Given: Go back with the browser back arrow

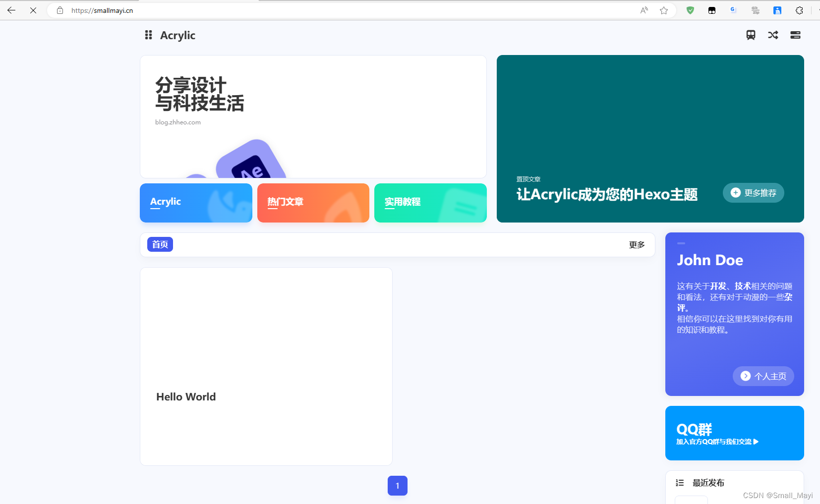Looking at the screenshot, I should click(x=11, y=10).
